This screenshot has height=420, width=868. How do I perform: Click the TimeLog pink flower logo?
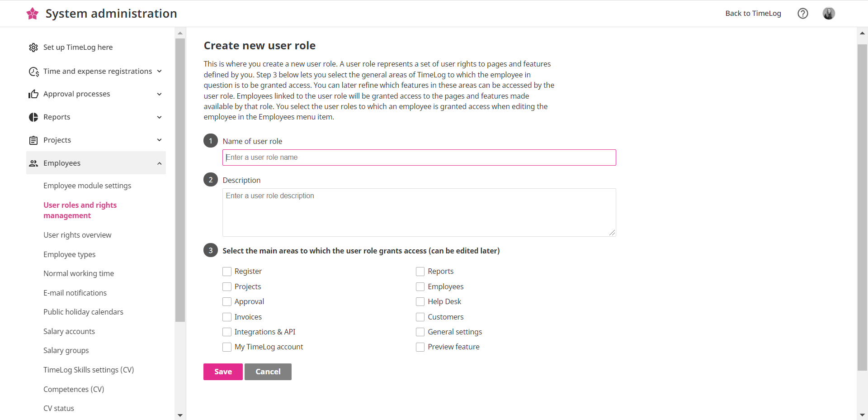[33, 14]
